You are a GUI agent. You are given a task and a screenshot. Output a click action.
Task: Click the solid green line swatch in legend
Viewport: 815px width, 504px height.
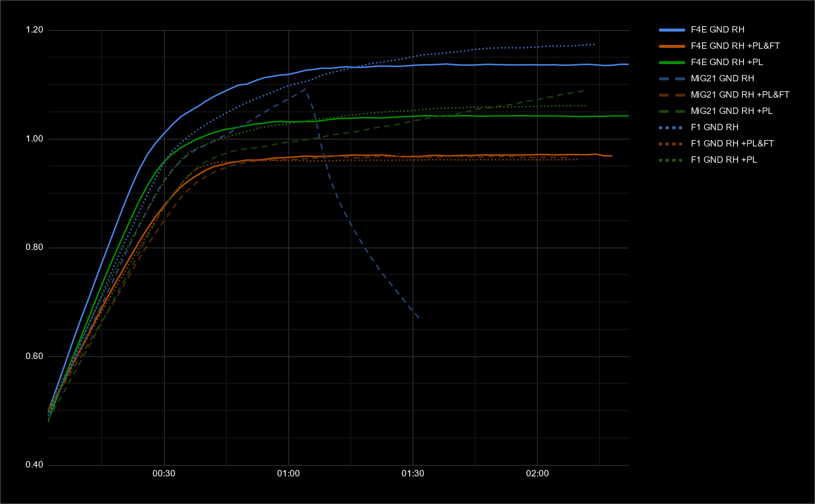pyautogui.click(x=672, y=63)
